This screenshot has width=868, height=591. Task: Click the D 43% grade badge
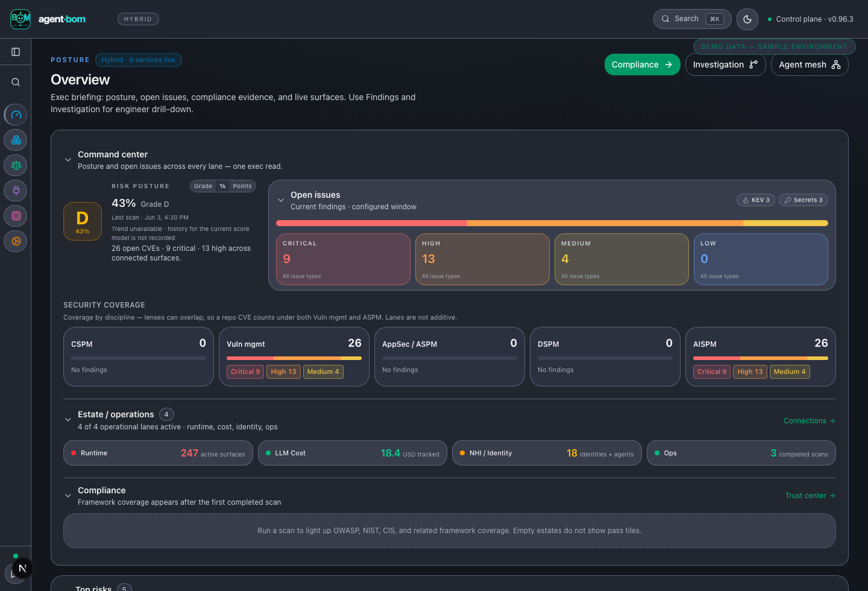coord(83,221)
